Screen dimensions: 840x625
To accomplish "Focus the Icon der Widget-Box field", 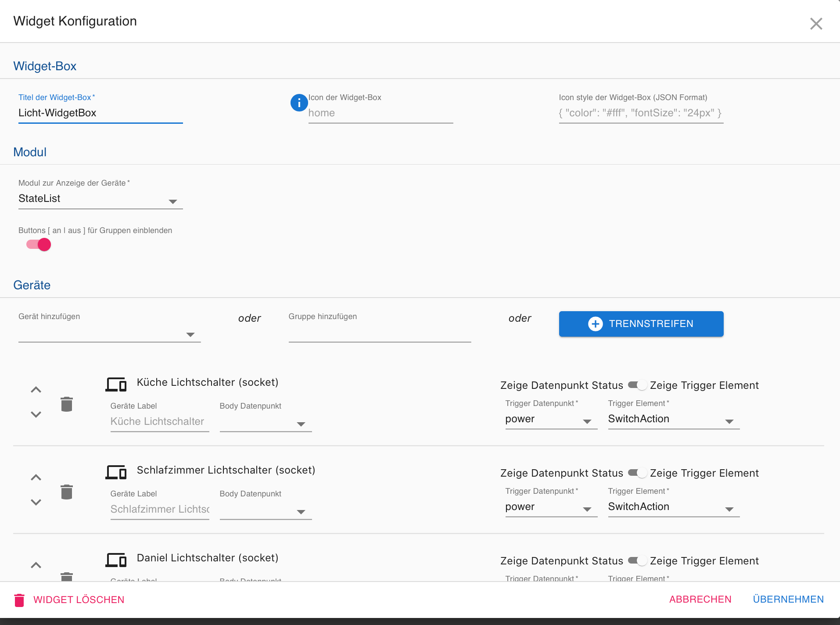I will [x=381, y=113].
